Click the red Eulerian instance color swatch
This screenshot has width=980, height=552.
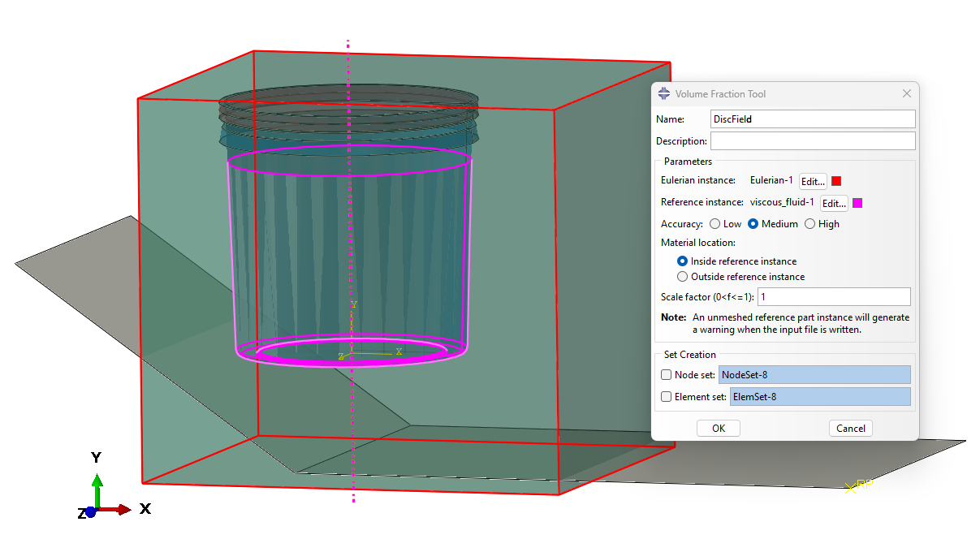pos(836,181)
